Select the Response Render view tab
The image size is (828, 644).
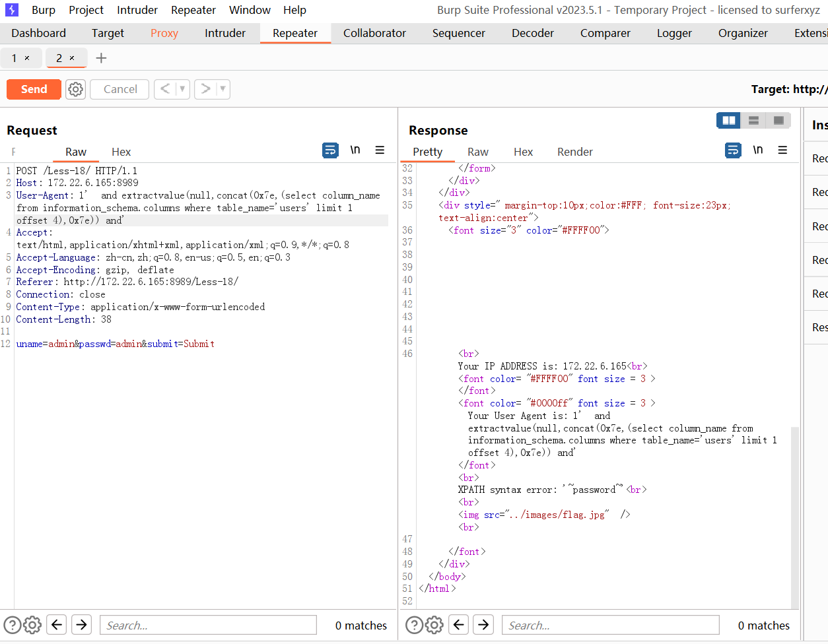pyautogui.click(x=575, y=152)
